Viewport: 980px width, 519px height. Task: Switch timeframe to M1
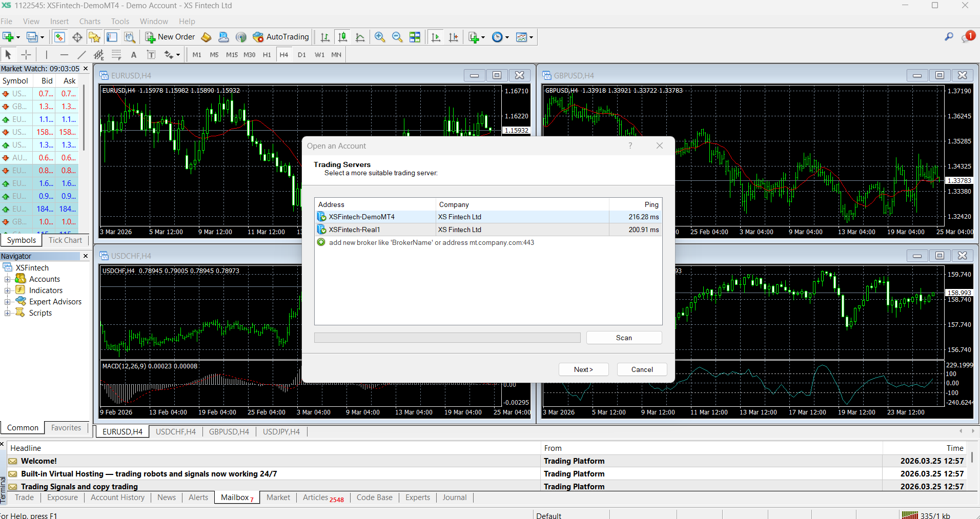tap(197, 55)
